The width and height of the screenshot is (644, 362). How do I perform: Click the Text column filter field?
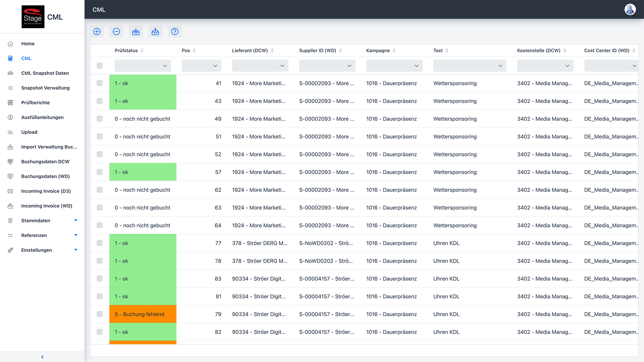470,66
